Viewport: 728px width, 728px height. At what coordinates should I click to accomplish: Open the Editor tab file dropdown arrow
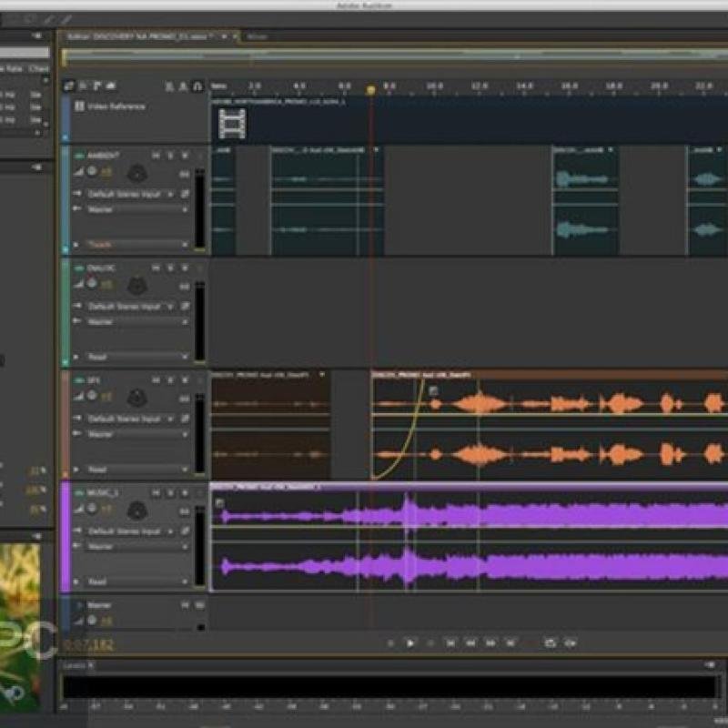point(224,36)
